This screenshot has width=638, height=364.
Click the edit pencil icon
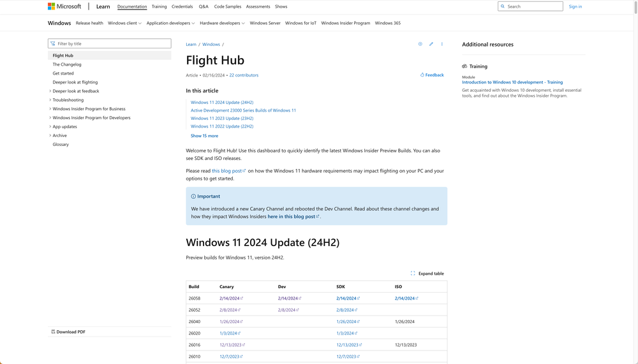[431, 44]
